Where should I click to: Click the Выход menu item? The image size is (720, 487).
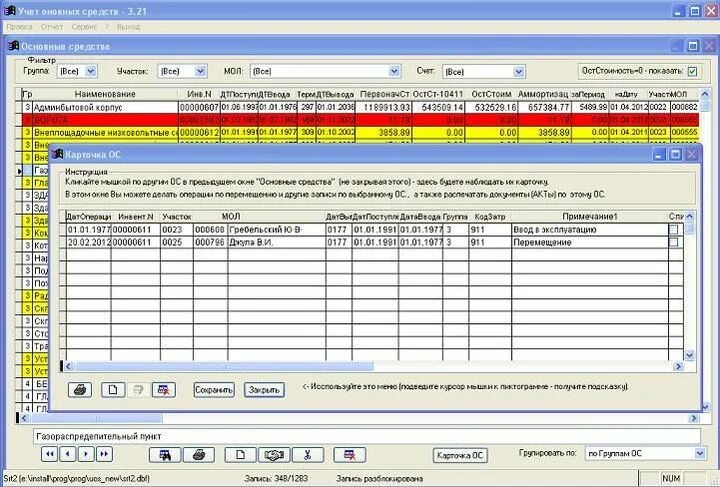(128, 27)
